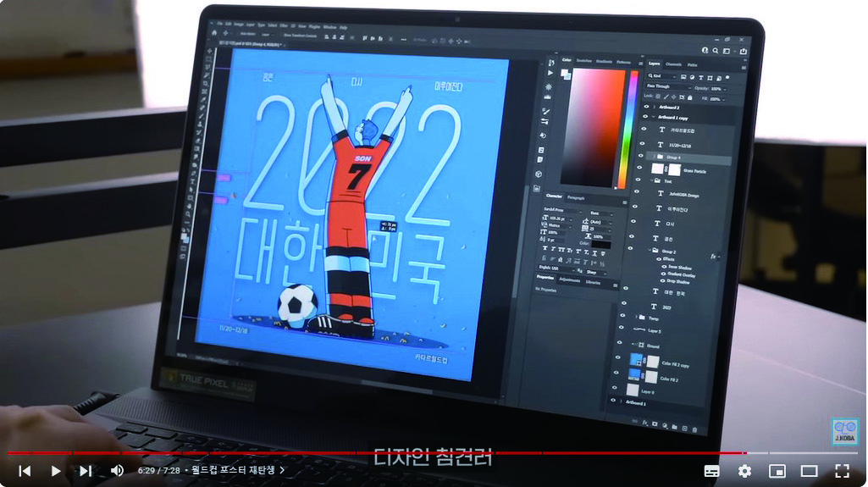Click lock transparent pixels icon
Image resolution: width=868 pixels, height=487 pixels.
658,97
